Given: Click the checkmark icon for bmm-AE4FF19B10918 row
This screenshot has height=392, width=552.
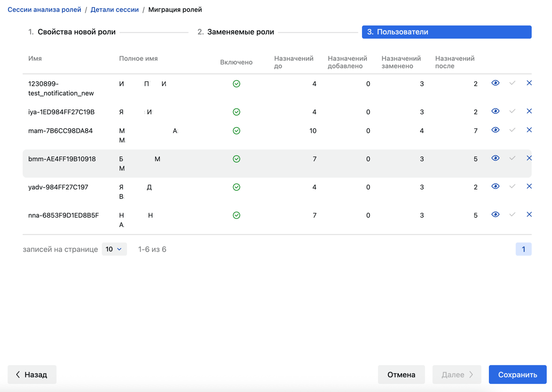Looking at the screenshot, I should pyautogui.click(x=512, y=158).
